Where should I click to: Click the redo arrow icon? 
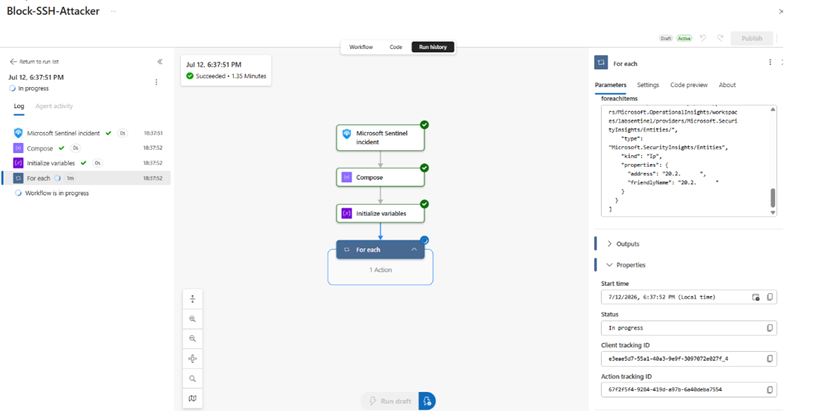(x=720, y=38)
